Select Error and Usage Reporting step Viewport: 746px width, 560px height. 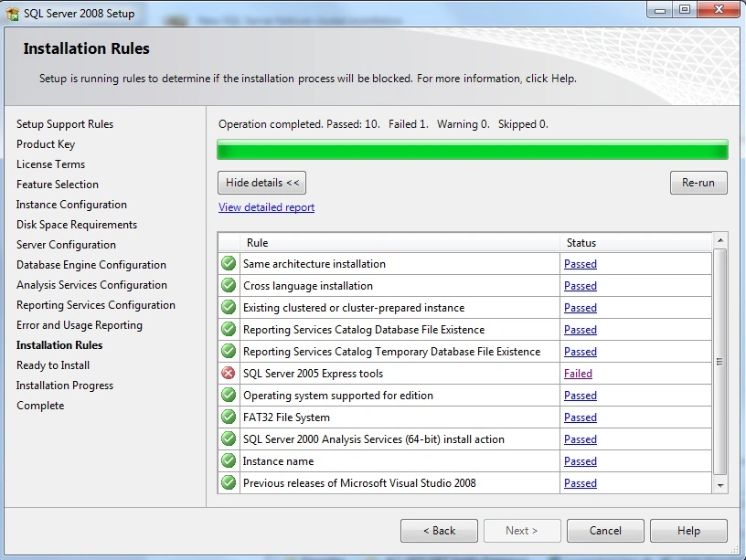pyautogui.click(x=80, y=325)
